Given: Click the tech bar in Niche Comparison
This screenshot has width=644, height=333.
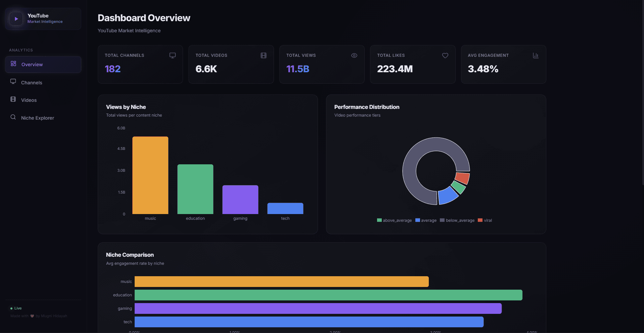Looking at the screenshot, I should tap(309, 322).
